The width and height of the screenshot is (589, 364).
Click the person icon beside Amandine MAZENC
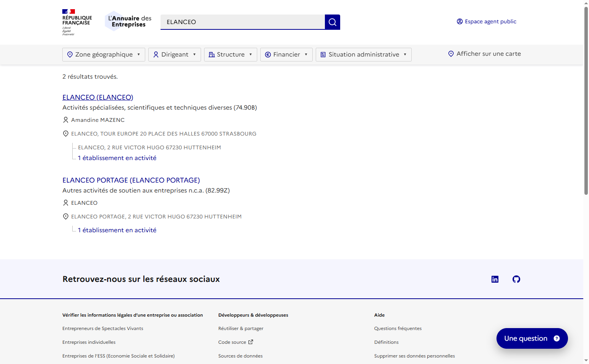pos(66,120)
